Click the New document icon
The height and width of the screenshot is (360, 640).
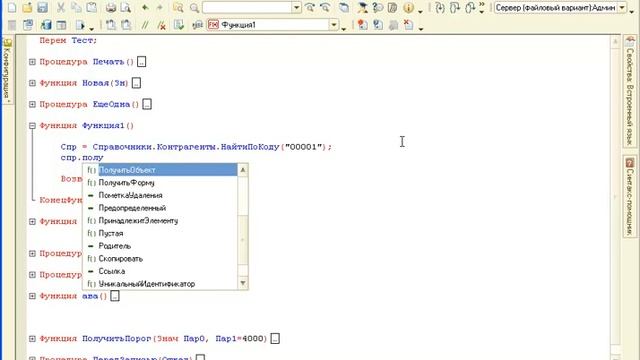(12, 7)
